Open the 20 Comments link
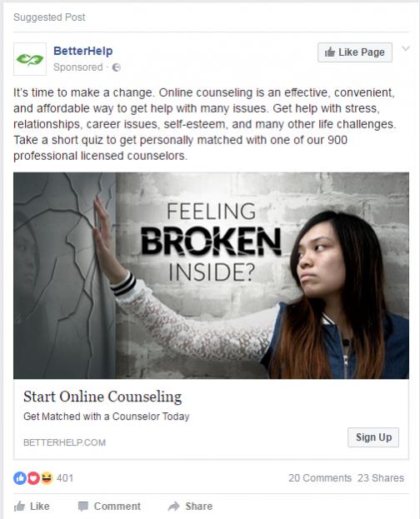 pyautogui.click(x=320, y=478)
